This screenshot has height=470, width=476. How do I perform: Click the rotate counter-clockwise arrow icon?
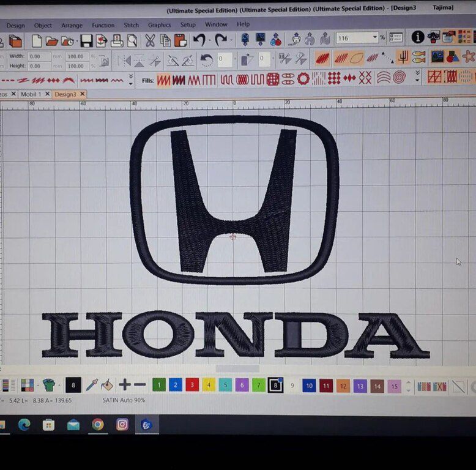coord(206,60)
